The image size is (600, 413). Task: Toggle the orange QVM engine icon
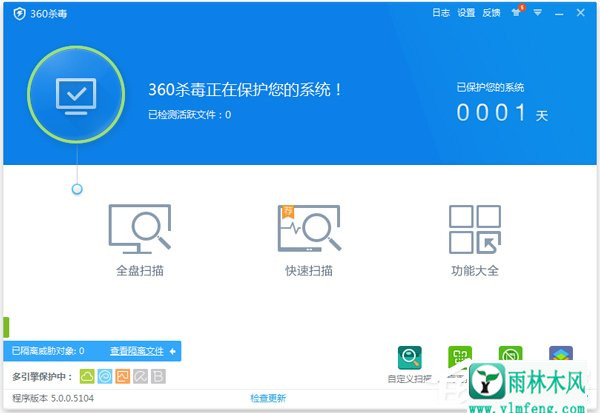[x=122, y=377]
